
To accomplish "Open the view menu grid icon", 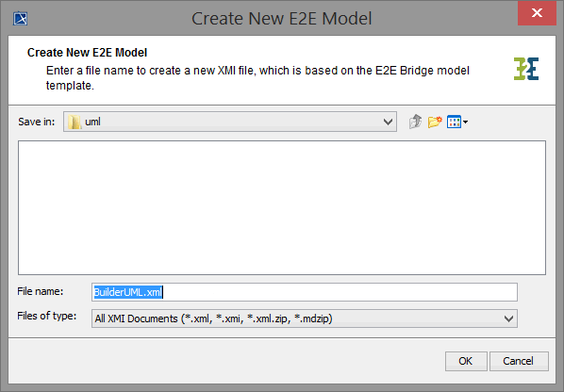I will 454,122.
